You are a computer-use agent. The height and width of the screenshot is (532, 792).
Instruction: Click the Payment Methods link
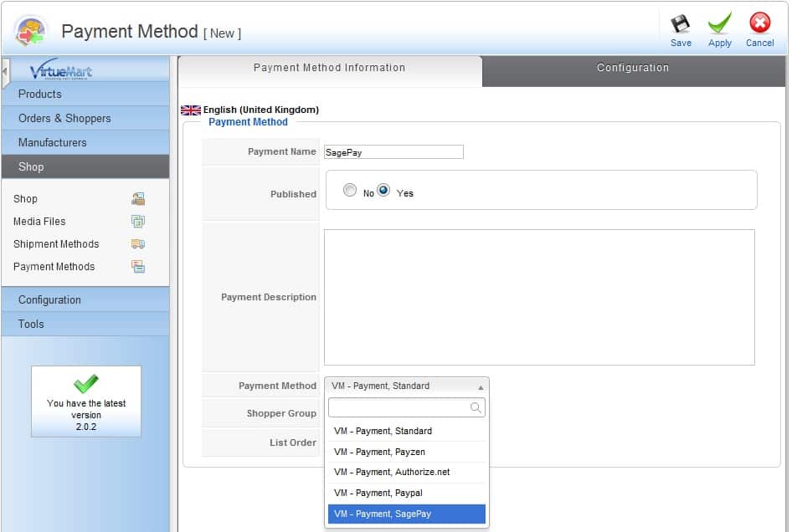coord(54,267)
